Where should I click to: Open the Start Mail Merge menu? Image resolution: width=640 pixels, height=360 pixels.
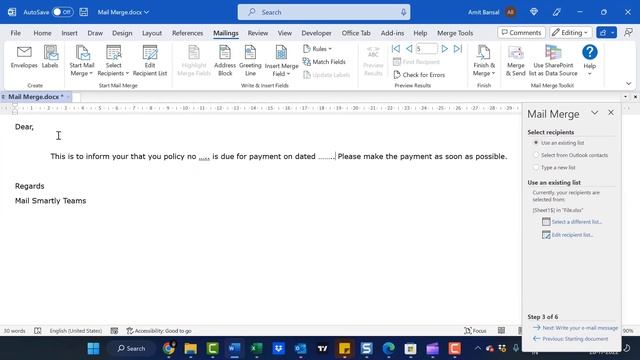82,61
